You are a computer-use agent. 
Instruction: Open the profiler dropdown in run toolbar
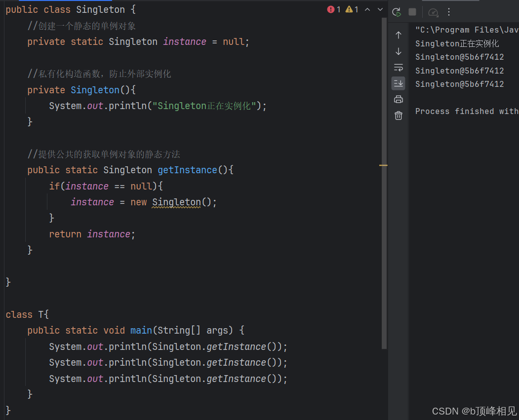click(x=433, y=12)
